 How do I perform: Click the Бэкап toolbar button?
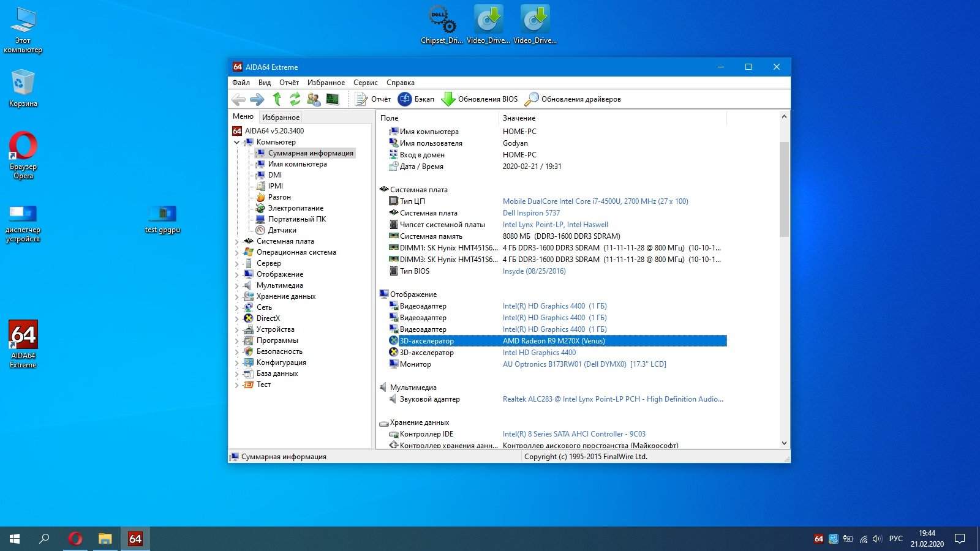pos(416,99)
